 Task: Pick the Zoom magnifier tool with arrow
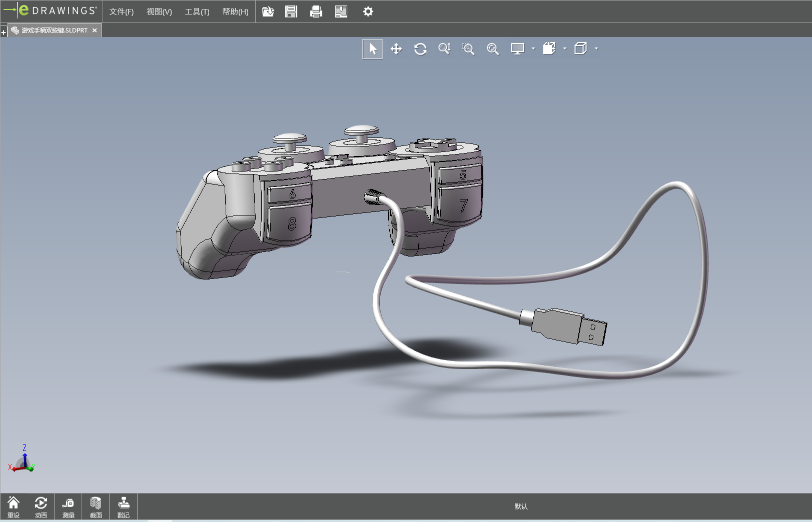click(444, 48)
